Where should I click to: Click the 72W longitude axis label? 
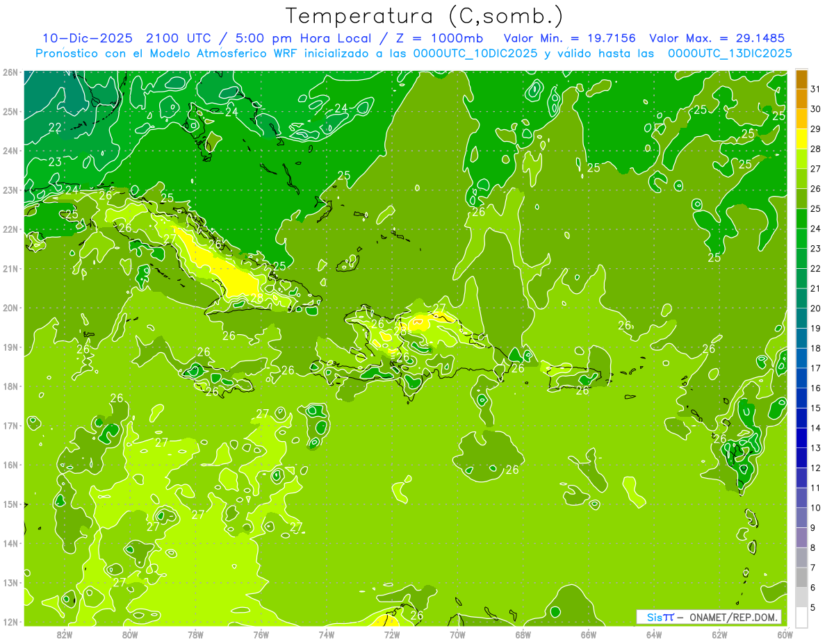392,634
